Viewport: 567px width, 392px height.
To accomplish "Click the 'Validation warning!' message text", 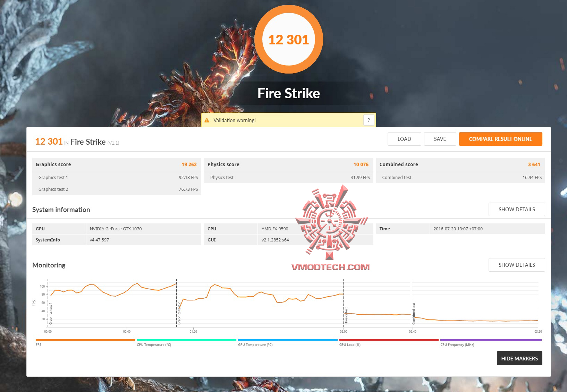I will [235, 120].
